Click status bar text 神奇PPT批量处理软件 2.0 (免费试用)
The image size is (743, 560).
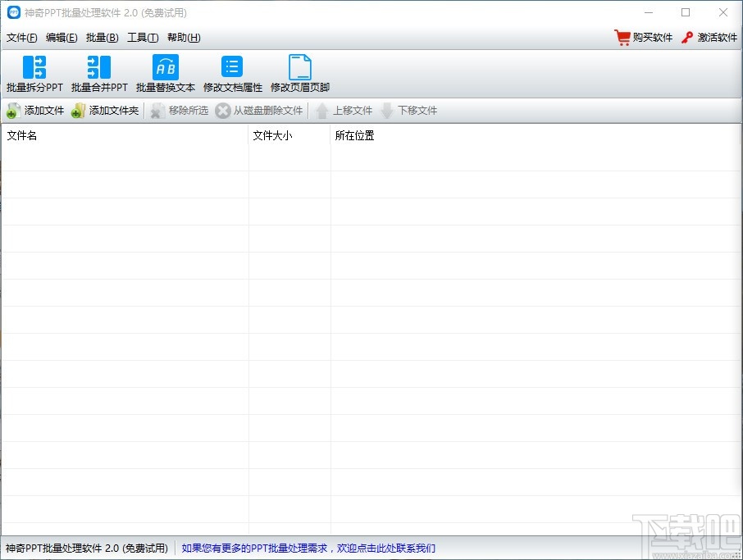click(87, 549)
